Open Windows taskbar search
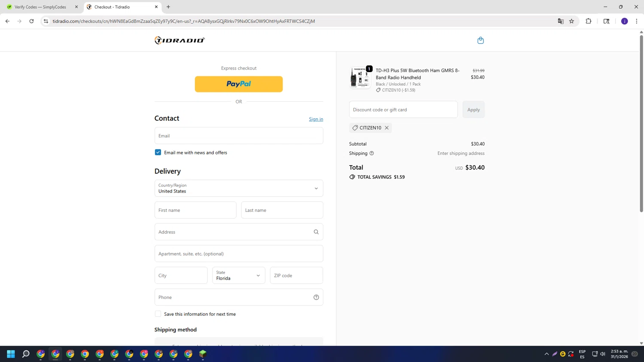644x362 pixels. 26,354
